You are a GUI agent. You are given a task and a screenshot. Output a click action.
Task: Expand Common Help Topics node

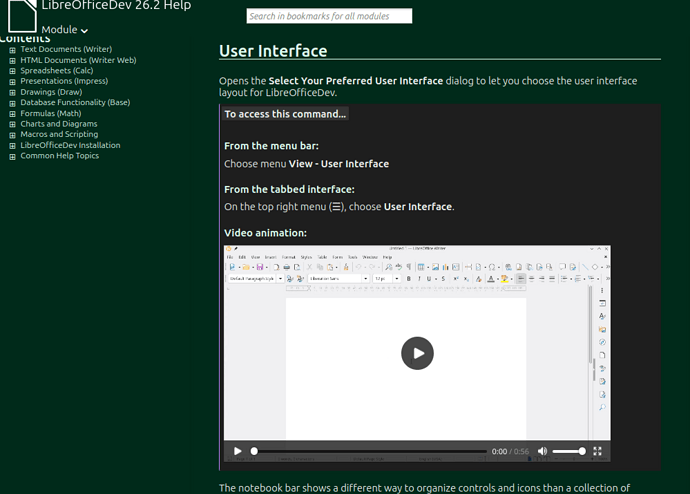point(12,156)
